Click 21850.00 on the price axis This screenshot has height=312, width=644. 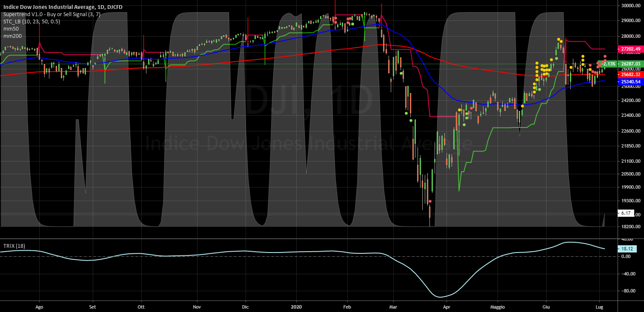click(x=630, y=146)
